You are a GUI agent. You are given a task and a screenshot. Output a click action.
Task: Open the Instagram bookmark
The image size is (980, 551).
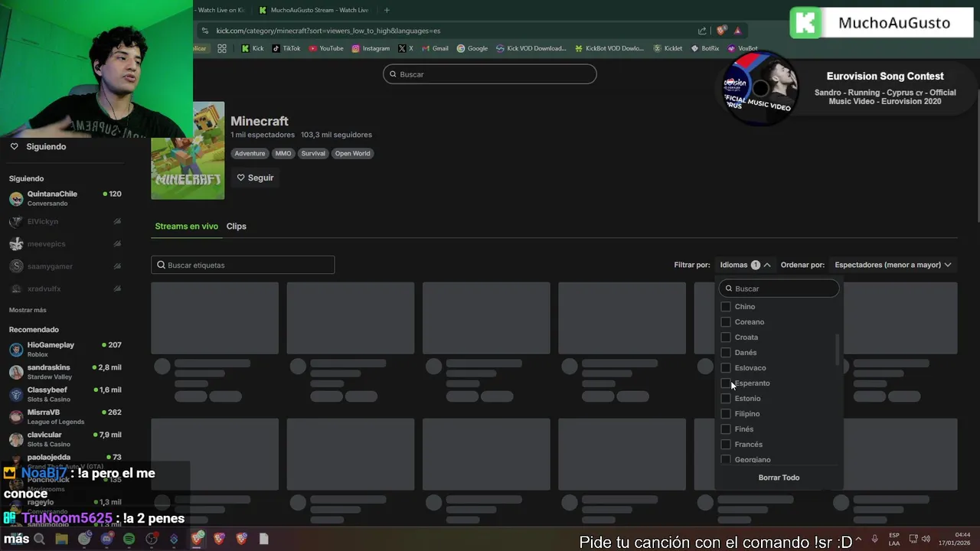point(371,48)
